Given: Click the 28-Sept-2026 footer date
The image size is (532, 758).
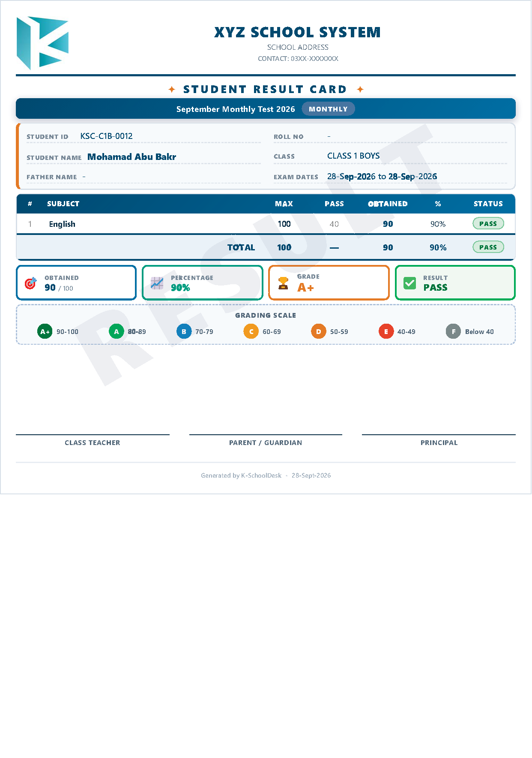Looking at the screenshot, I should tap(311, 475).
